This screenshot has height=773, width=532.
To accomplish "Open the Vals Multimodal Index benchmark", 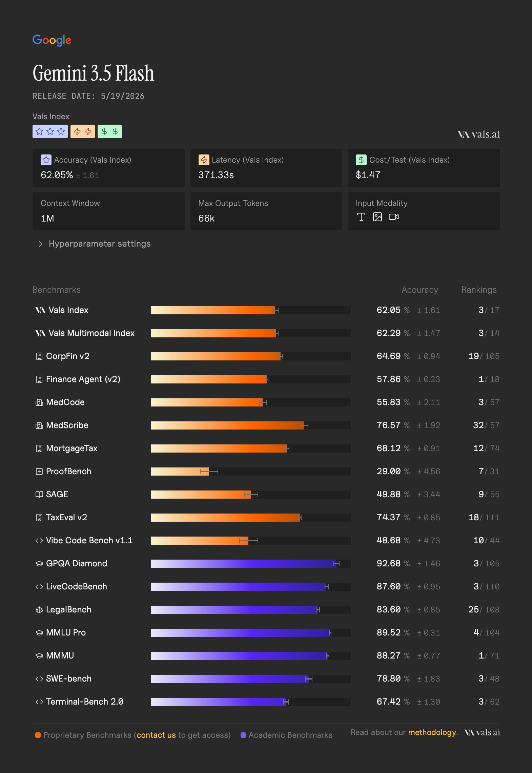I will (x=91, y=333).
